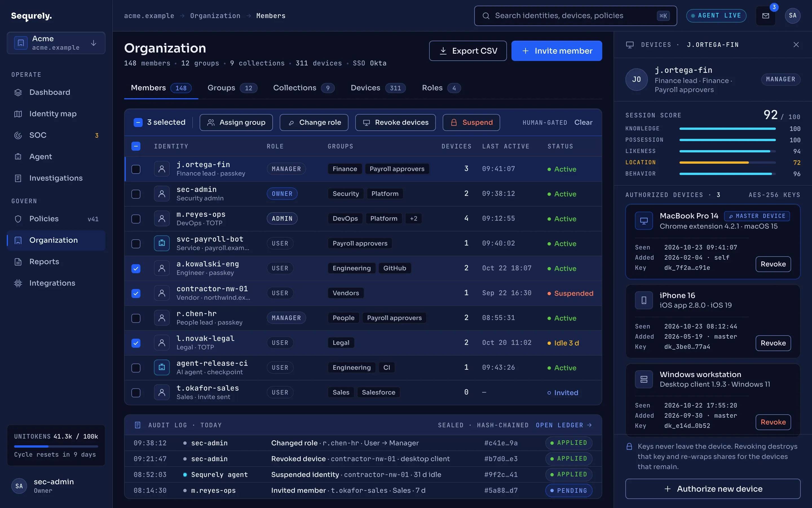Expand the +2 groups for m.reyes-ops
The width and height of the screenshot is (812, 508).
coord(413,219)
